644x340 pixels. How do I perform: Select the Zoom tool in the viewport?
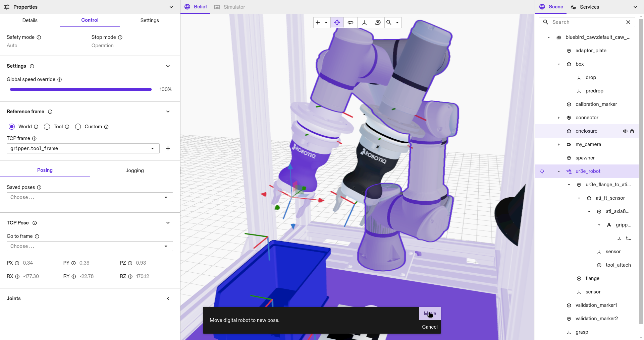(x=388, y=22)
